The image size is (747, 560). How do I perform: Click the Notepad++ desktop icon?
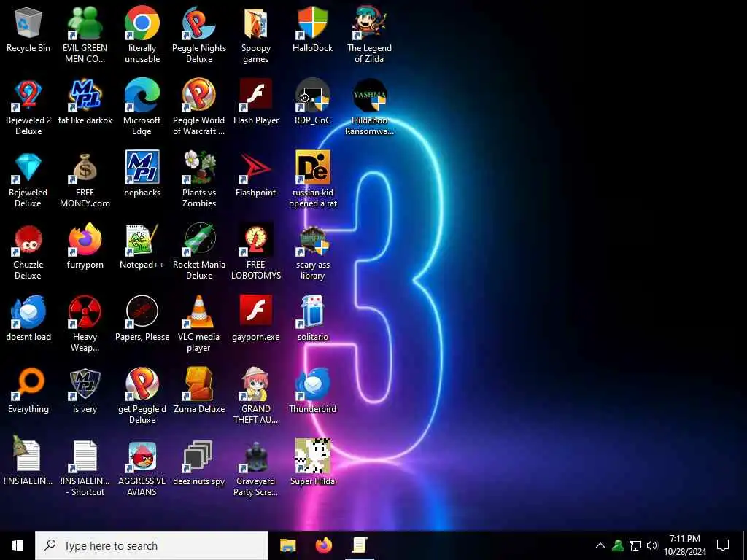tap(142, 239)
